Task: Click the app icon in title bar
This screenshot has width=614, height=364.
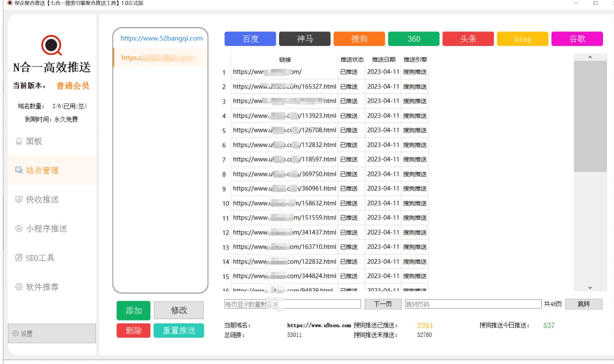Action: (x=10, y=3)
